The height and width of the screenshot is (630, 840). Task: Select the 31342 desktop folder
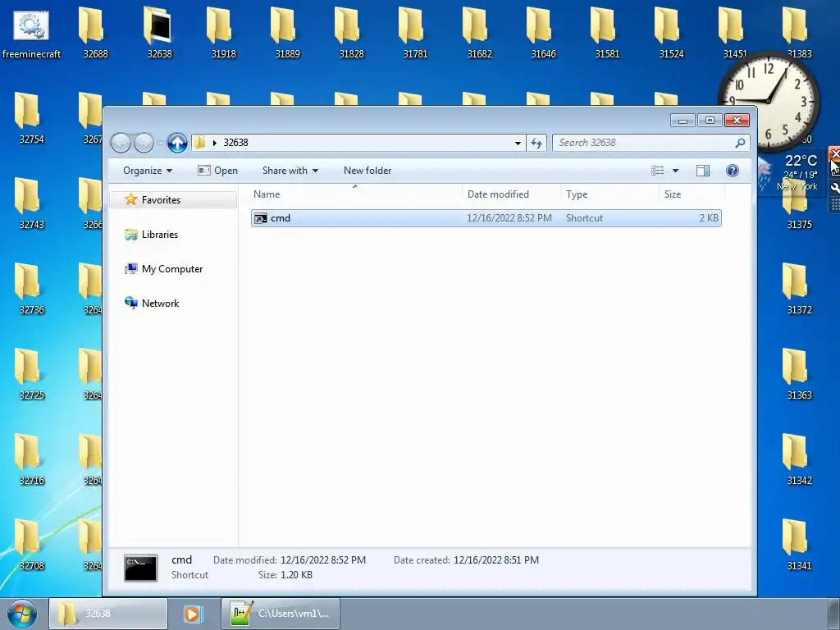pos(799,460)
